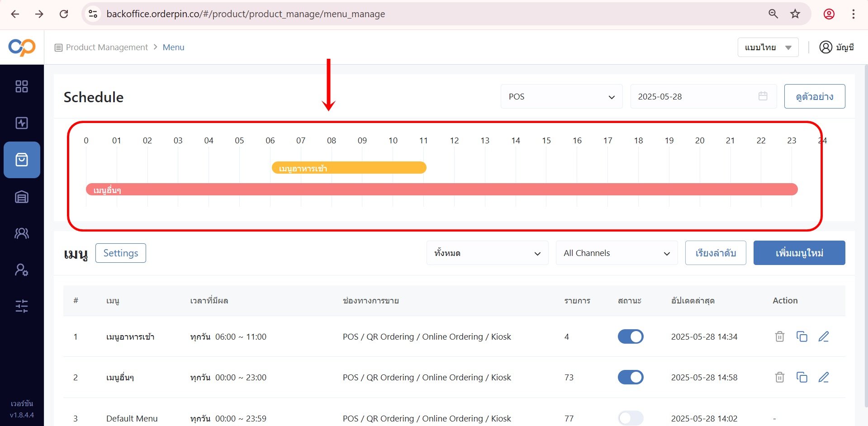
Task: Click the version v1.8.4.4 label
Action: coord(22,415)
